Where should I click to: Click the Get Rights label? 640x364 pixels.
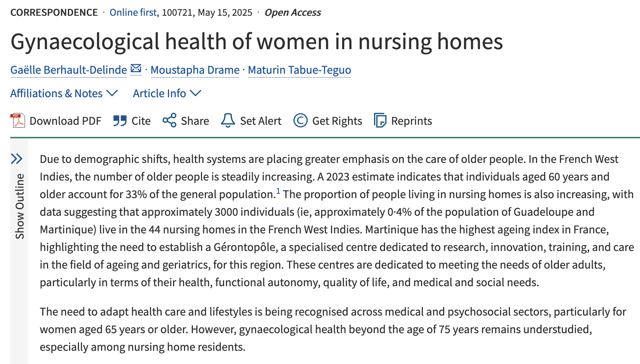click(337, 121)
